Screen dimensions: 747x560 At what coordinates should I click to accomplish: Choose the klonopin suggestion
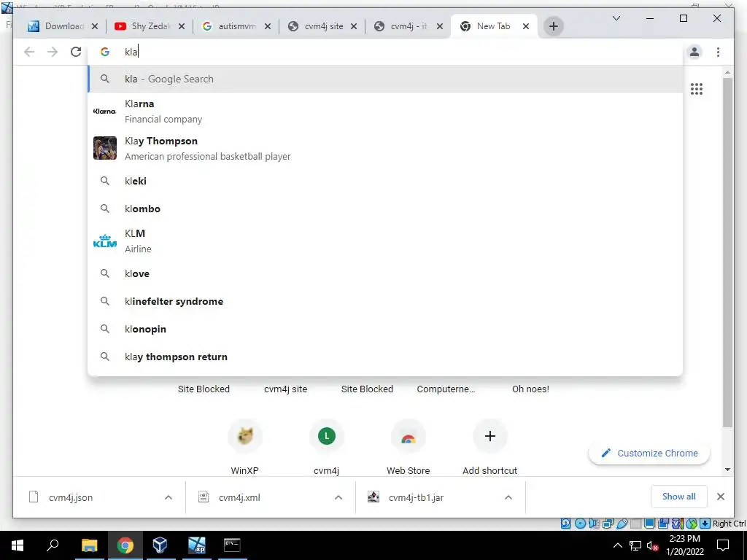(x=385, y=329)
